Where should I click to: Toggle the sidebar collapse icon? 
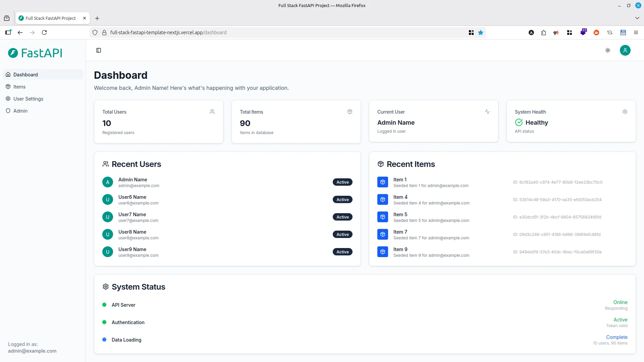[x=98, y=50]
